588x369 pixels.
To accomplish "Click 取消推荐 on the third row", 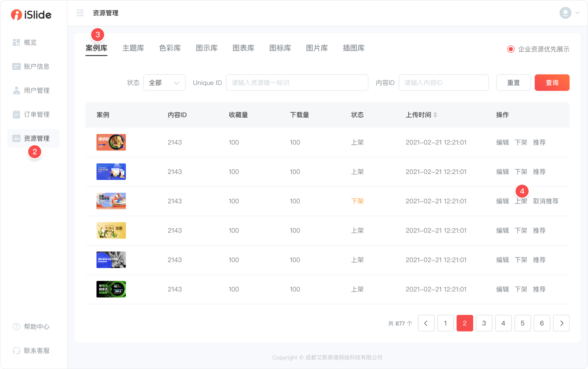I will coord(546,201).
